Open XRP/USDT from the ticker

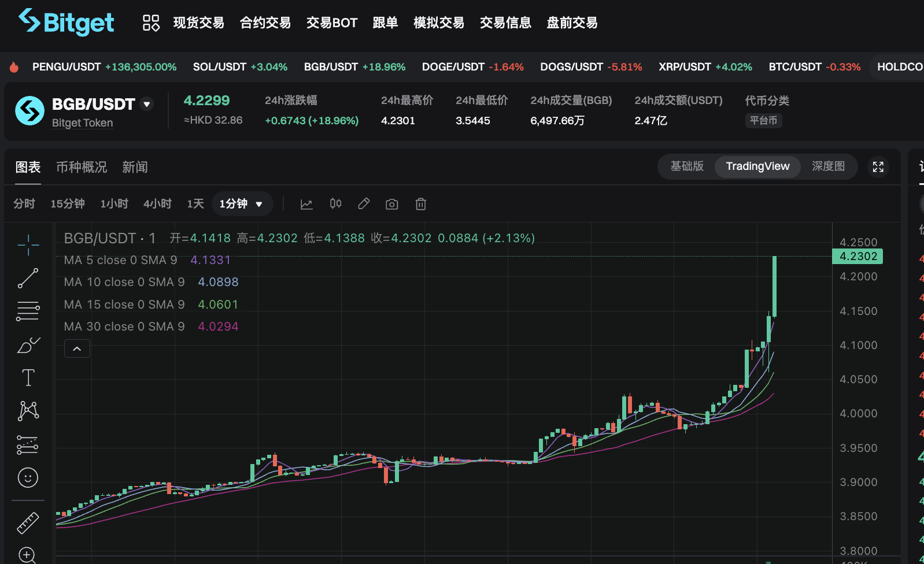point(705,67)
